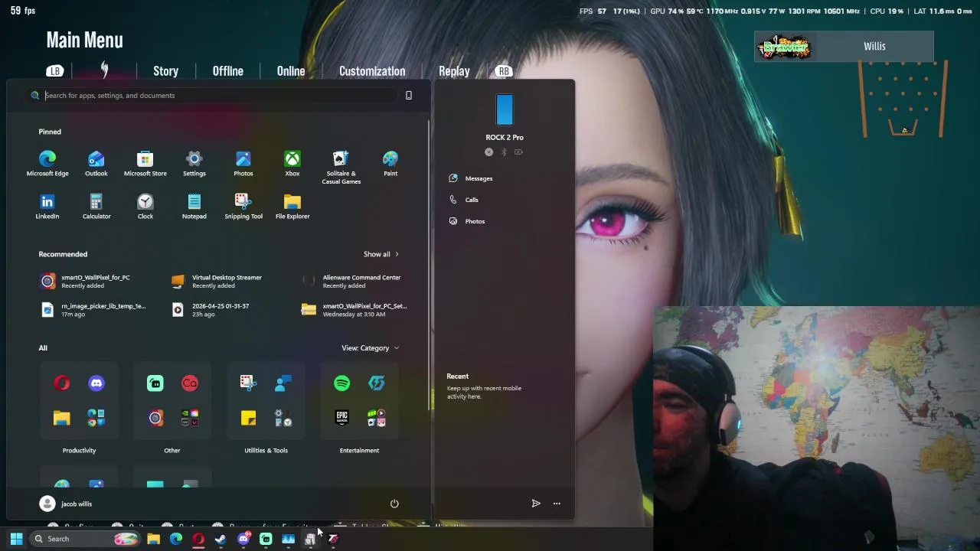Screen dimensions: 980x551
Task: Launch Snipping Tool from pinned apps
Action: point(243,207)
